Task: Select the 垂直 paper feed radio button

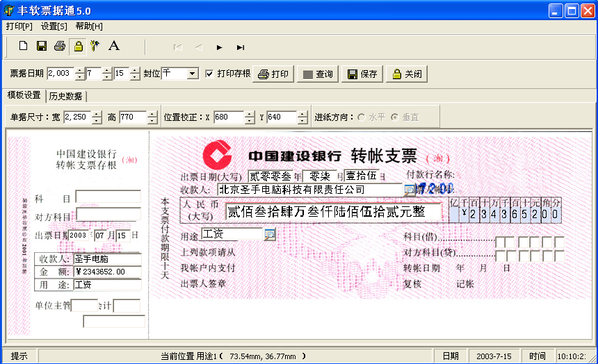Action: (x=395, y=117)
